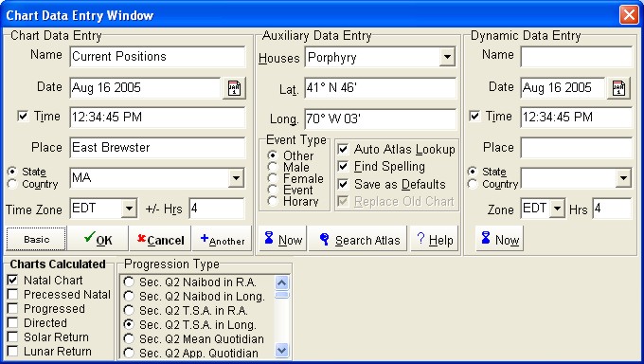Screen dimensions: 644x364
Task: Select Event as the event type
Action: tap(273, 190)
